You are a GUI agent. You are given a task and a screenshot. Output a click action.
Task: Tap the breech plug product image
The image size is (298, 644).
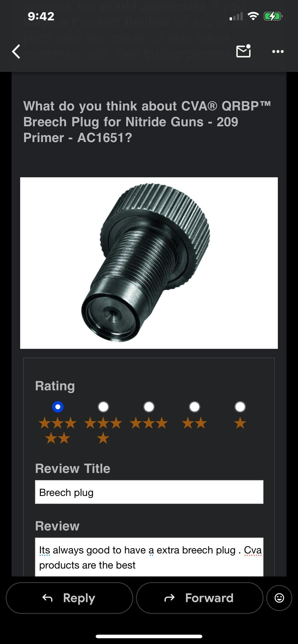click(149, 263)
